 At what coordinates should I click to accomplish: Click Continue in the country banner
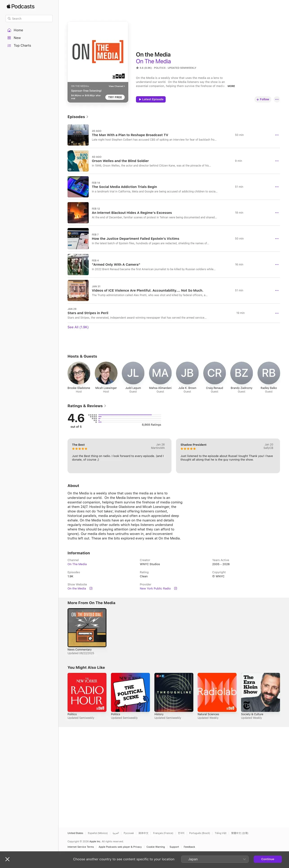pyautogui.click(x=267, y=859)
